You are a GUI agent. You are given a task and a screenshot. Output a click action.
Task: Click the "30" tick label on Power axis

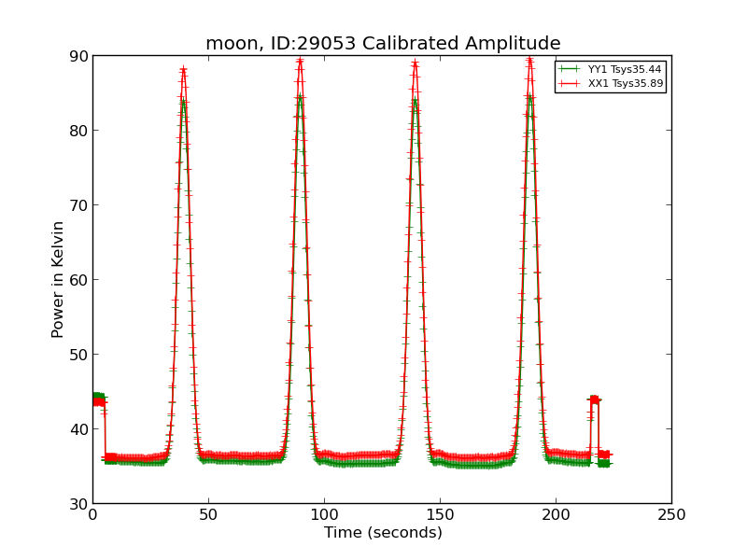78,504
